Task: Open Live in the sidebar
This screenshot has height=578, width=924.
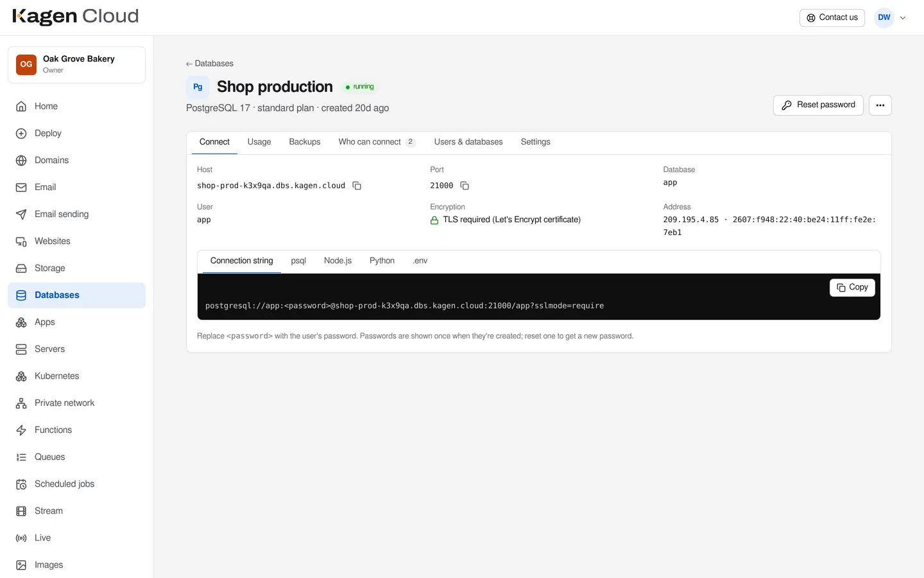Action: (76, 538)
